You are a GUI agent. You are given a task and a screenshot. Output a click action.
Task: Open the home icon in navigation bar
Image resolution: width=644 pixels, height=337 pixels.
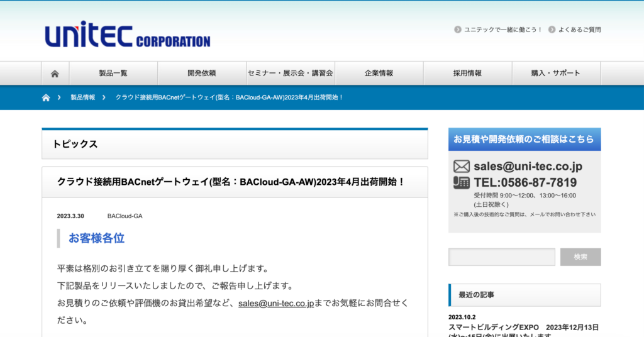click(x=55, y=74)
